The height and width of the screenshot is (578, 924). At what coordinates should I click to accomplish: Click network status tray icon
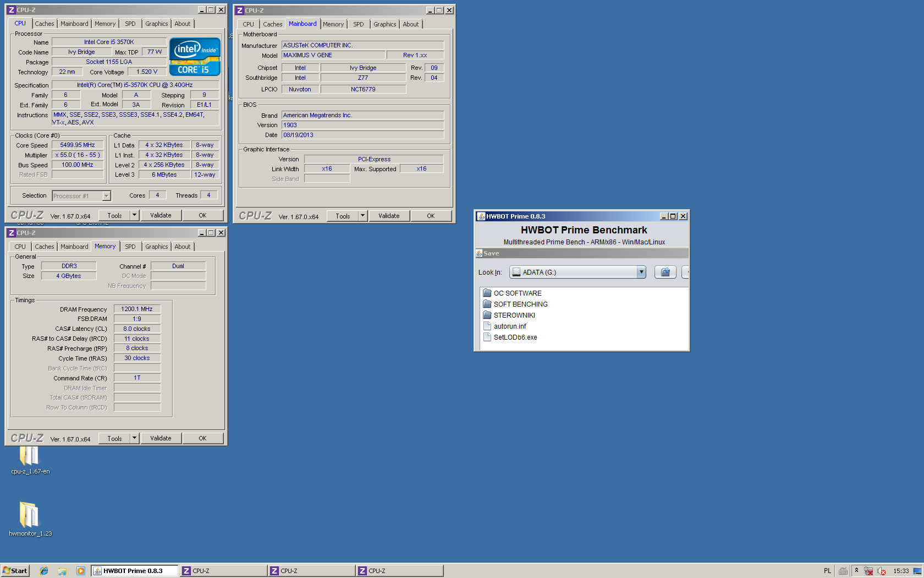[868, 571]
